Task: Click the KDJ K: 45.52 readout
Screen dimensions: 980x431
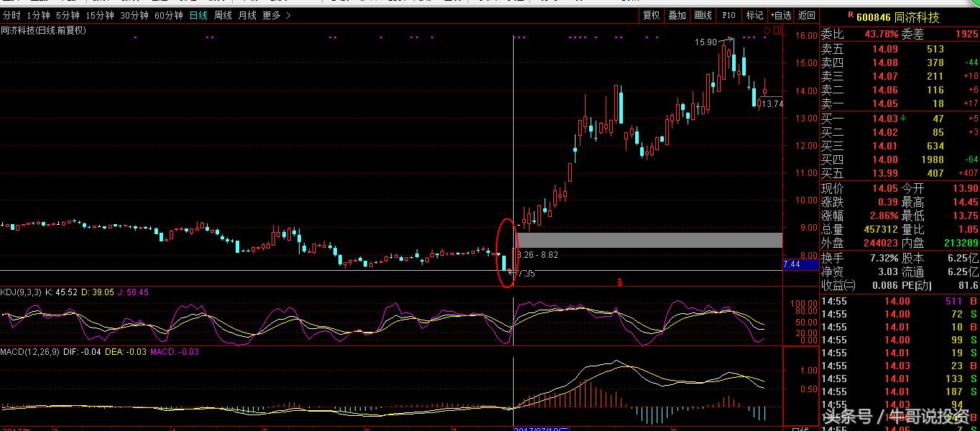Action: tap(60, 292)
